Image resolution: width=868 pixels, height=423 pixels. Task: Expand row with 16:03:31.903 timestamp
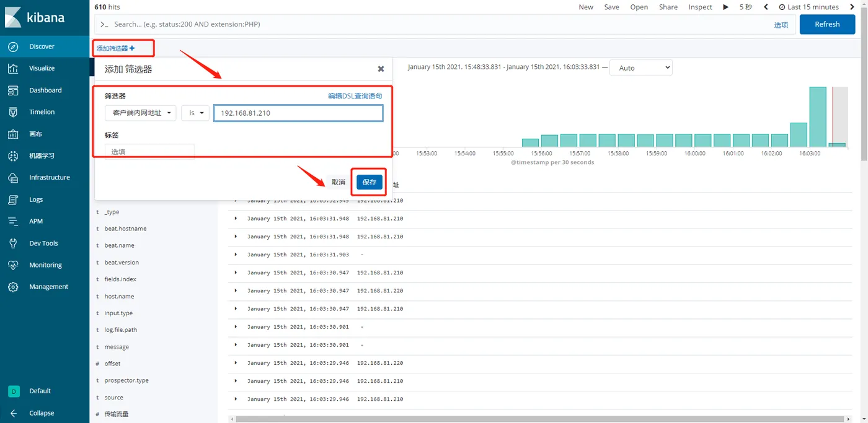[x=236, y=255]
